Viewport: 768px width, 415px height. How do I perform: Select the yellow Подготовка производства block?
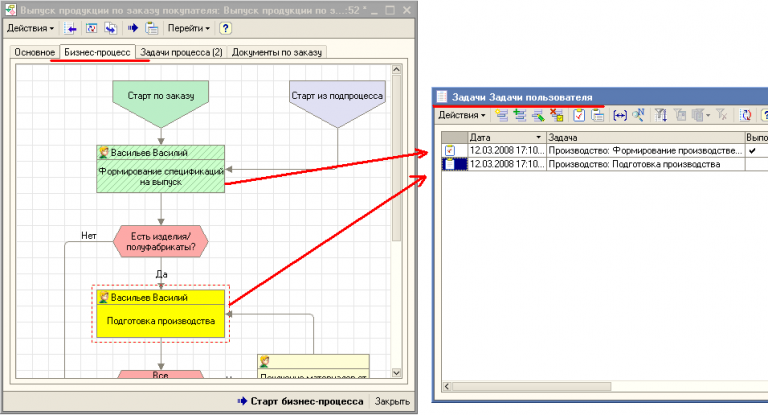(161, 321)
